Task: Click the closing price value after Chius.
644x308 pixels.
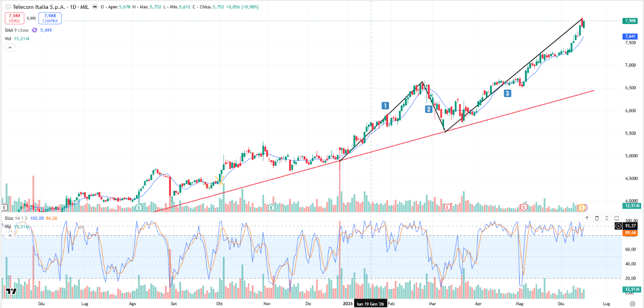Action: (218, 7)
